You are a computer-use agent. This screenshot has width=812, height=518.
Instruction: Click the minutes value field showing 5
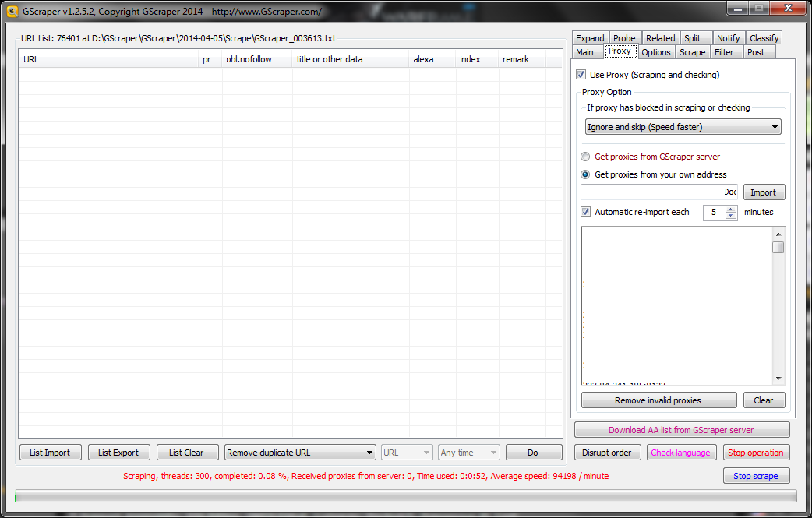tap(714, 212)
